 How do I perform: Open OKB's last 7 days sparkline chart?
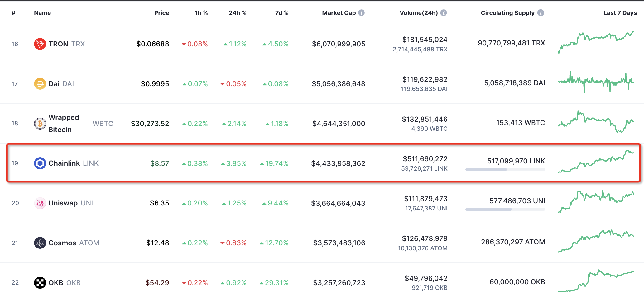(596, 281)
